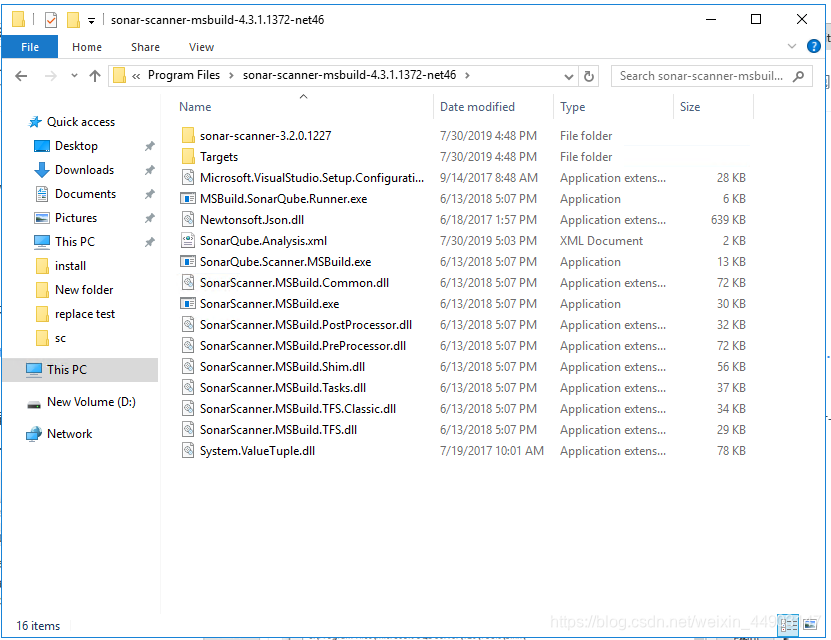The height and width of the screenshot is (640, 831).
Task: Select SonarScanner.MSBuild.PreProcessor.dll file name
Action: pos(303,346)
